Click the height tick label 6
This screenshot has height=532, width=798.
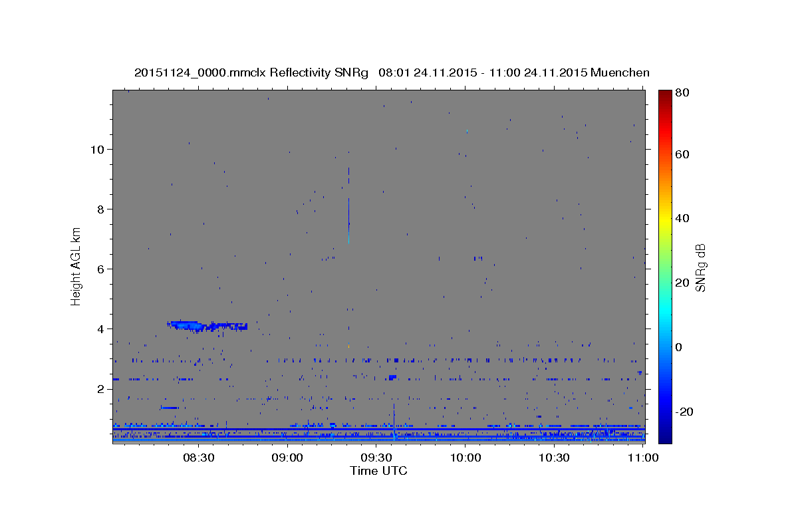(101, 269)
